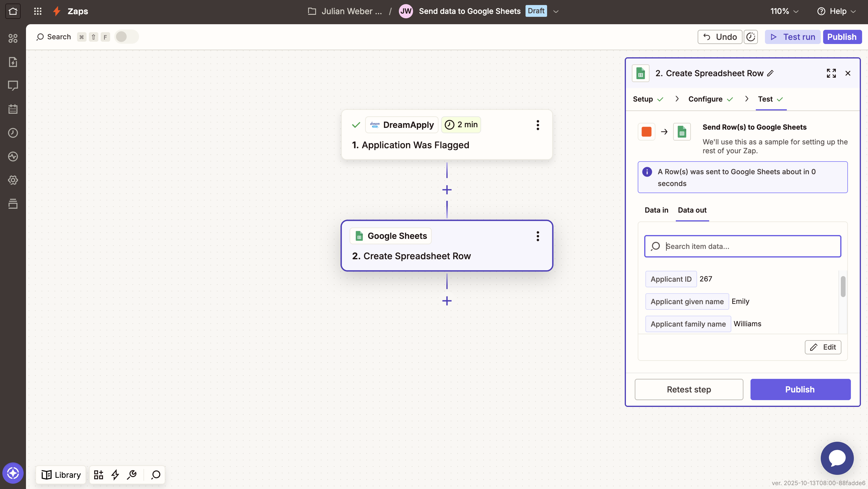Click the DreamApply app badge on trigger
The height and width of the screenshot is (489, 868).
coord(402,125)
